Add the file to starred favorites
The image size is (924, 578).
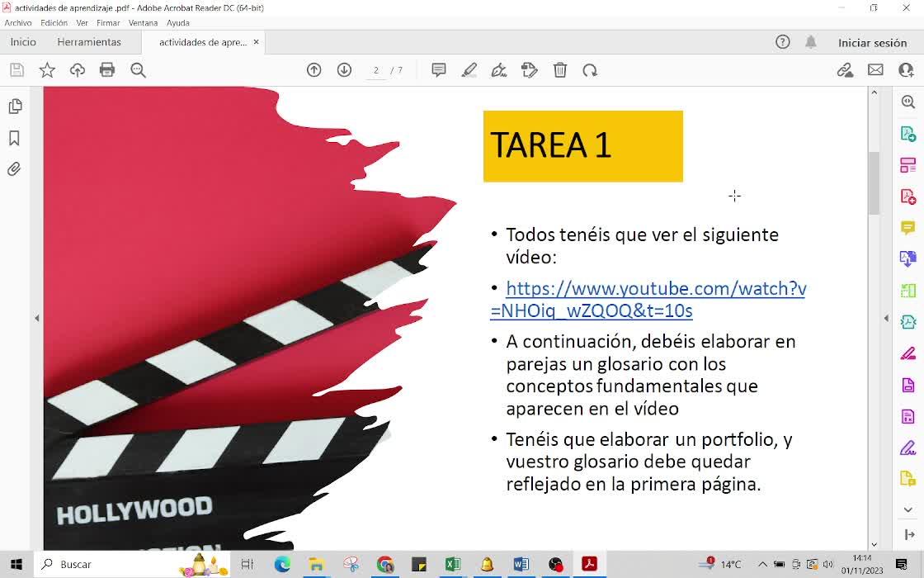[47, 70]
